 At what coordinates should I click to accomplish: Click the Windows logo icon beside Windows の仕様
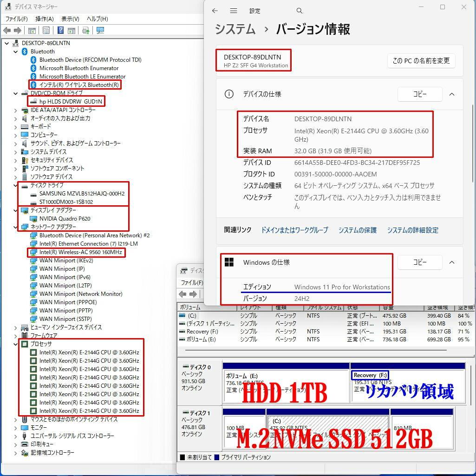point(229,262)
